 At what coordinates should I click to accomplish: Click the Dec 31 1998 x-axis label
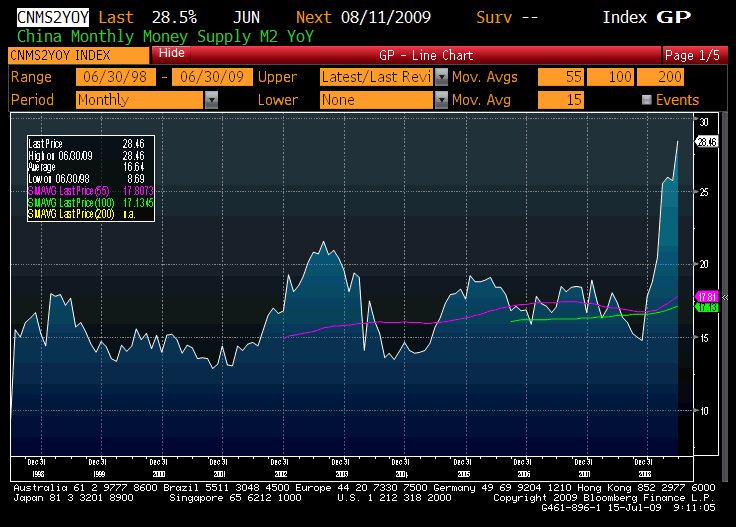point(37,468)
